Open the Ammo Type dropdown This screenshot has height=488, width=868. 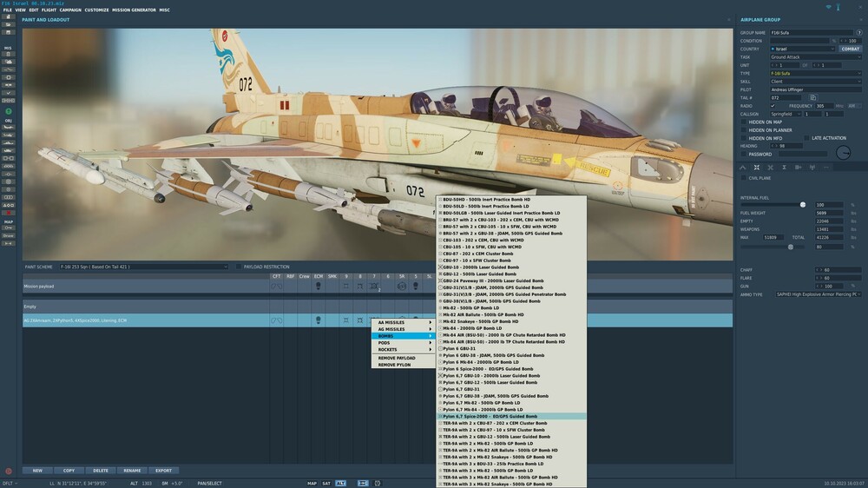click(819, 294)
